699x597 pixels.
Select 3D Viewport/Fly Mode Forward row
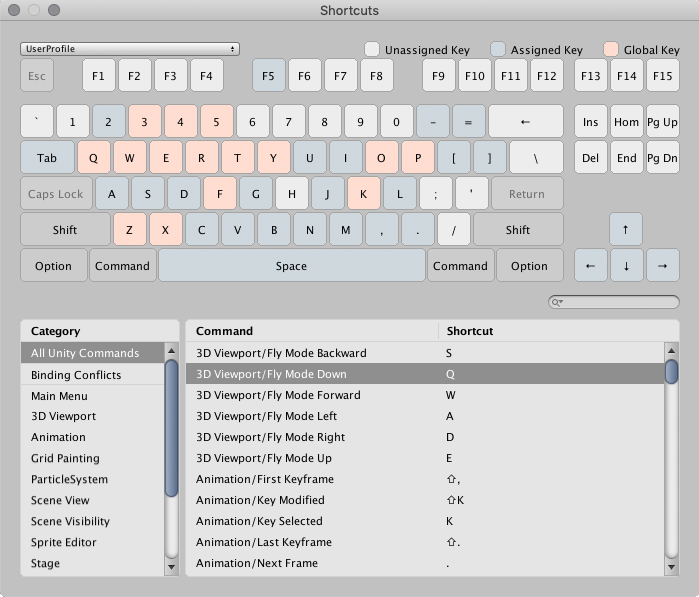point(425,395)
